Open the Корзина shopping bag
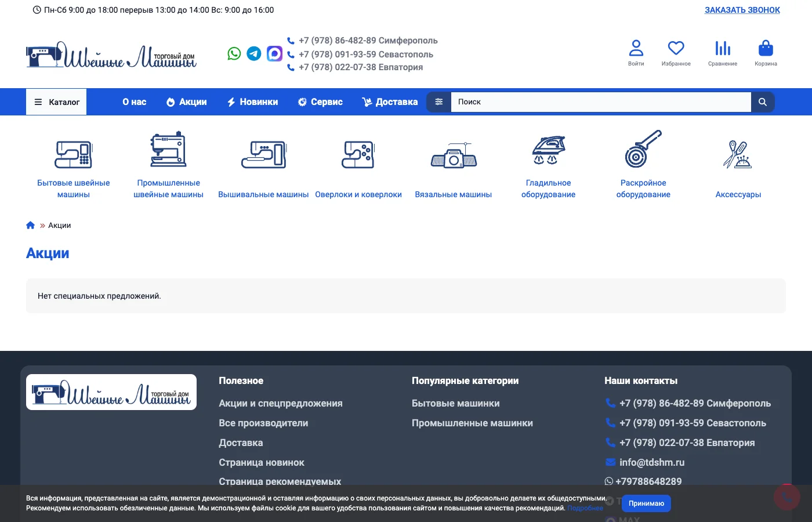This screenshot has width=812, height=522. pos(766,53)
